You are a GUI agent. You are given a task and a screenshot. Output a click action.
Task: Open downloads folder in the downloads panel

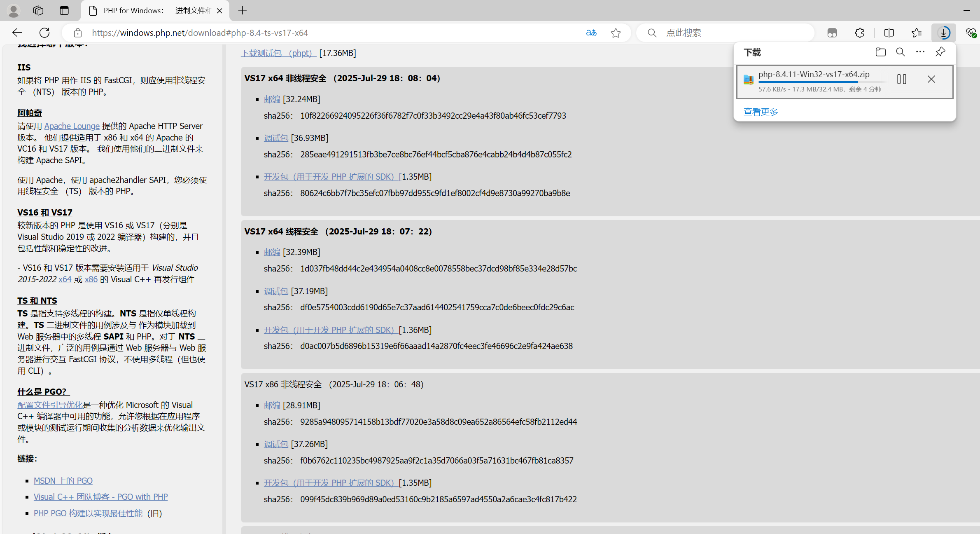pos(880,52)
